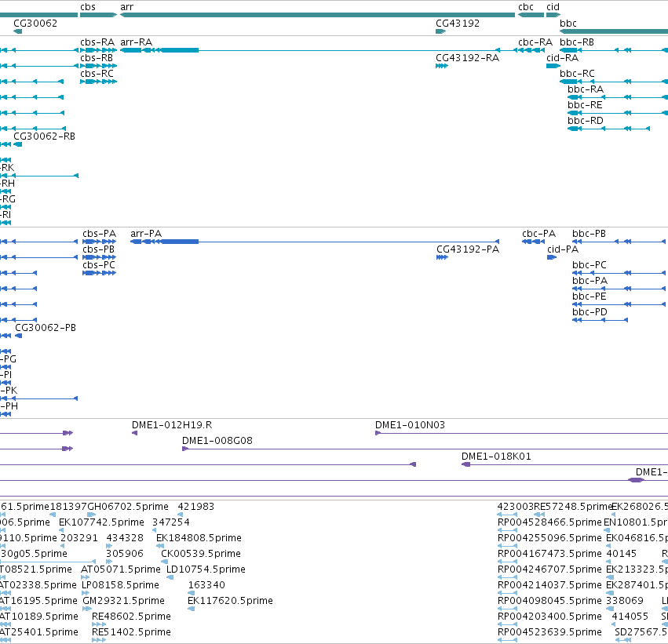The image size is (668, 644).
Task: Select the RP004214037.5prime EST label
Action: 549,586
